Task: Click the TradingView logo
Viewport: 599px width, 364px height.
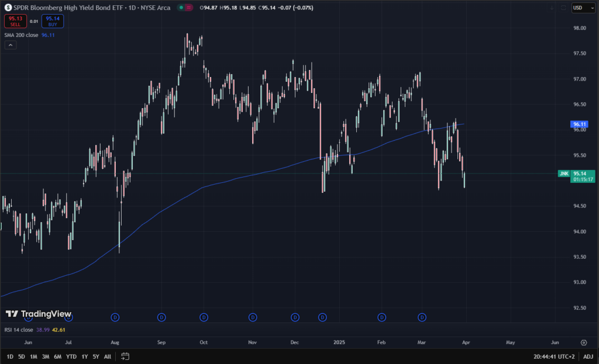Action: click(x=39, y=314)
